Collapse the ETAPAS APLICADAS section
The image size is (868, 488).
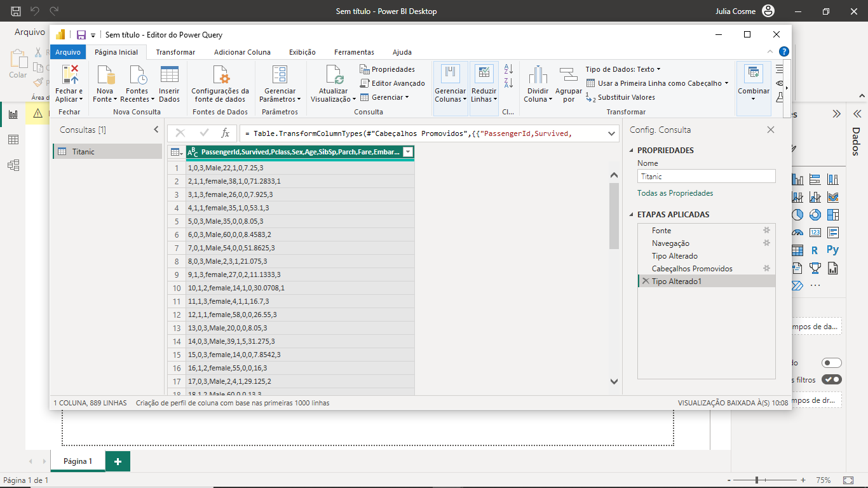coord(632,215)
